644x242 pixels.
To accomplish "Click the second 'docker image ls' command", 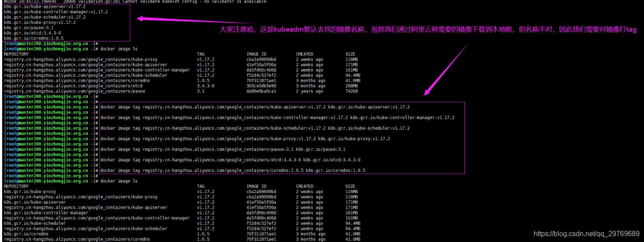I will pos(119,181).
